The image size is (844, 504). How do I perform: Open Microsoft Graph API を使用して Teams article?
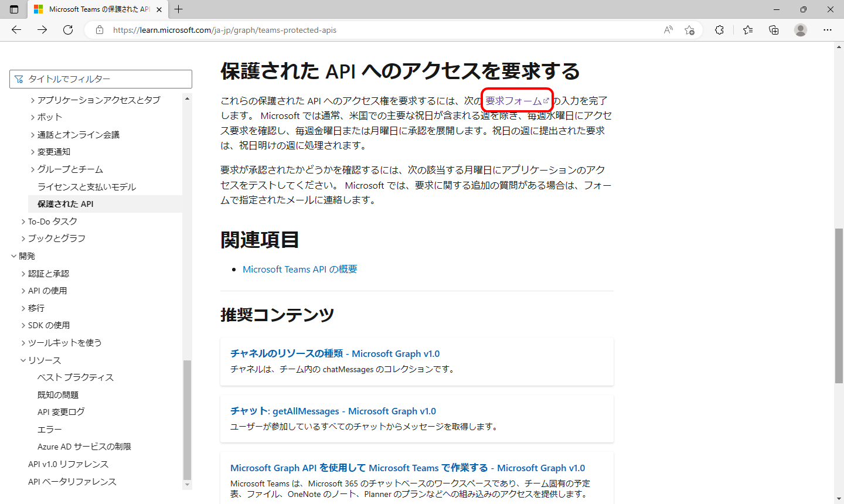[x=407, y=468]
